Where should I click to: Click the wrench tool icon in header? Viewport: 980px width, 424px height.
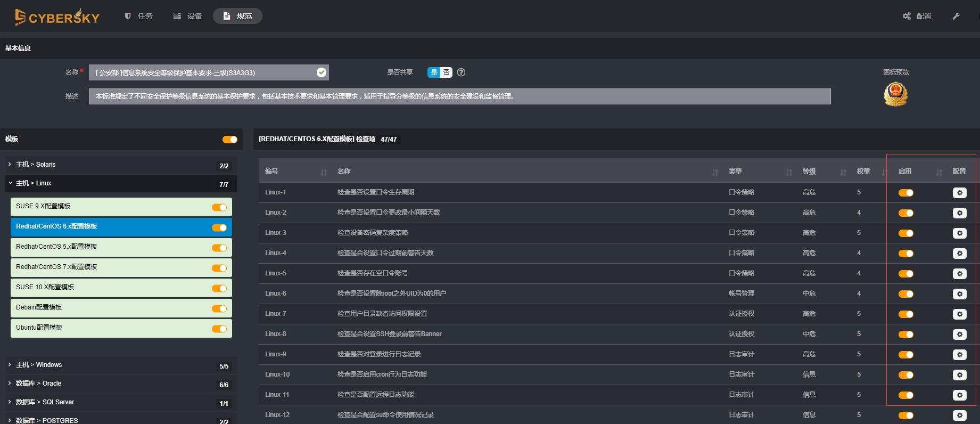click(x=956, y=16)
